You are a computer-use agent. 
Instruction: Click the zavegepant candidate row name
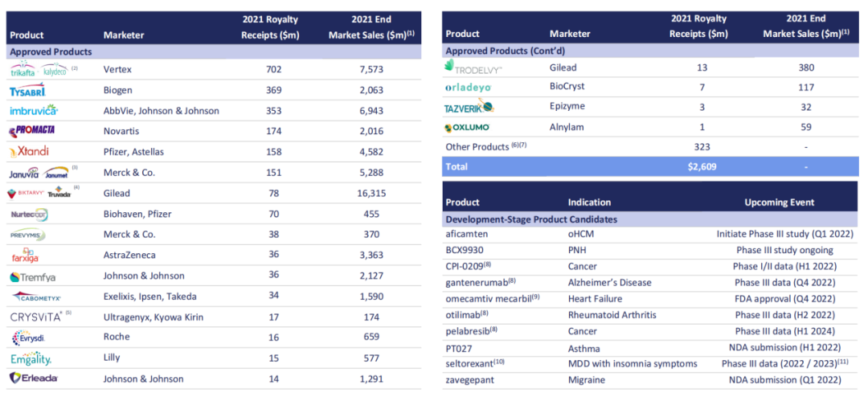[472, 379]
